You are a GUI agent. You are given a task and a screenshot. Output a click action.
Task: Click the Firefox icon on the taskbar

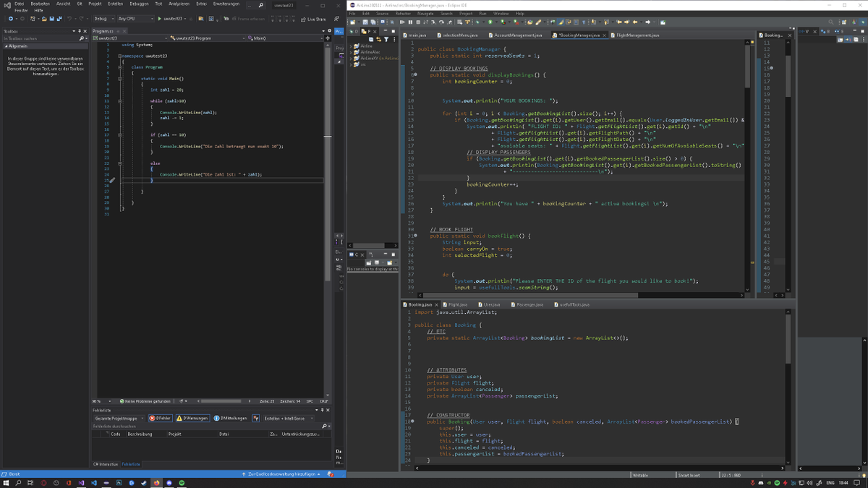[156, 482]
